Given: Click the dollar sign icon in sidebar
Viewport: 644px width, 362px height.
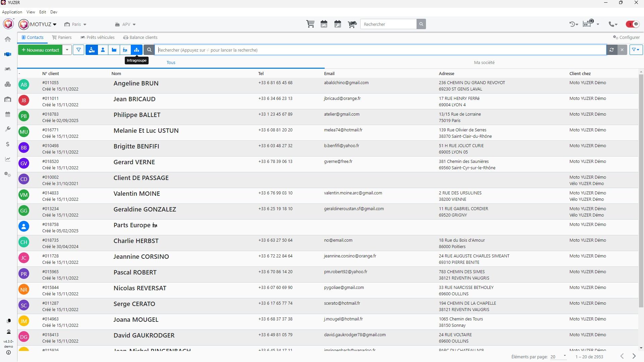Looking at the screenshot, I should tap(8, 144).
